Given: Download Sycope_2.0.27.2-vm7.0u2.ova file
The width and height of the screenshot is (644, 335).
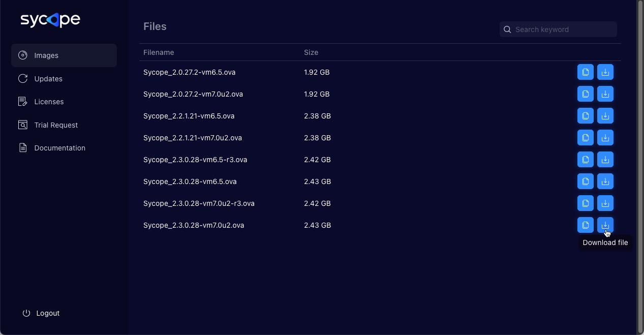Looking at the screenshot, I should pyautogui.click(x=605, y=94).
